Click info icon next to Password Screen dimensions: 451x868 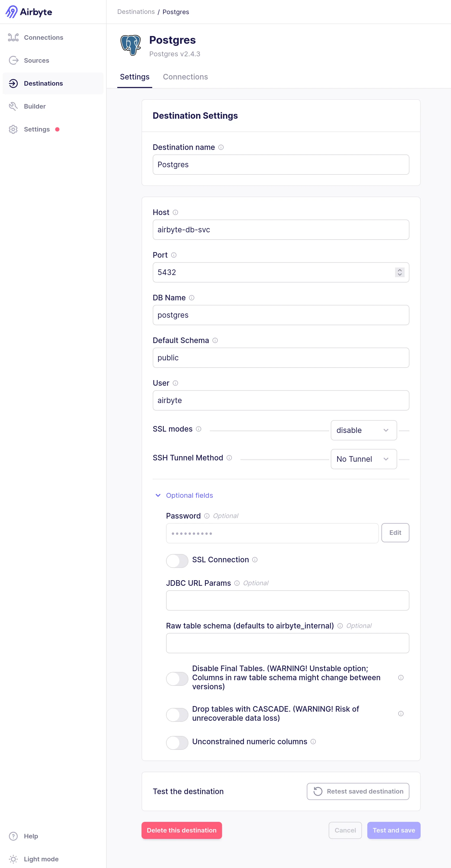tap(207, 516)
